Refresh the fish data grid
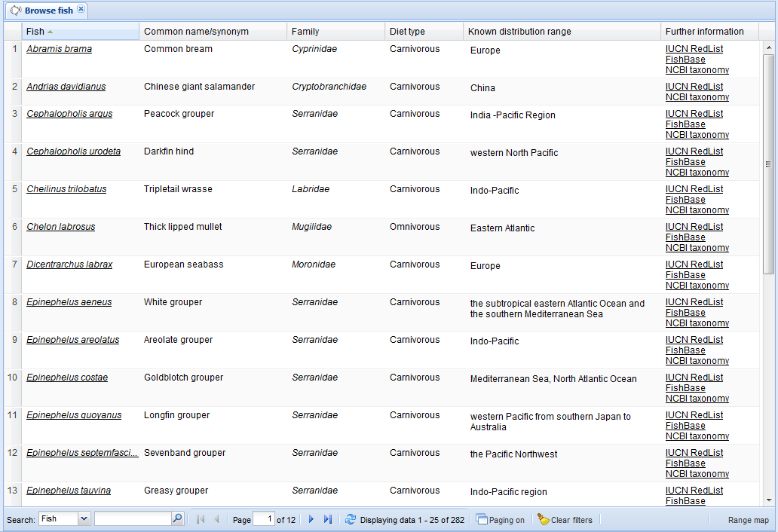 pos(351,519)
